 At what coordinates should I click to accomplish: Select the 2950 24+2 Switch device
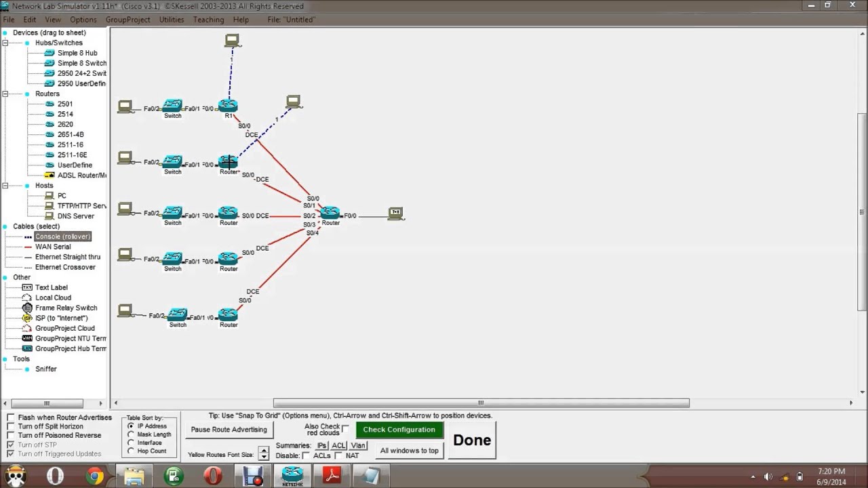(x=82, y=73)
